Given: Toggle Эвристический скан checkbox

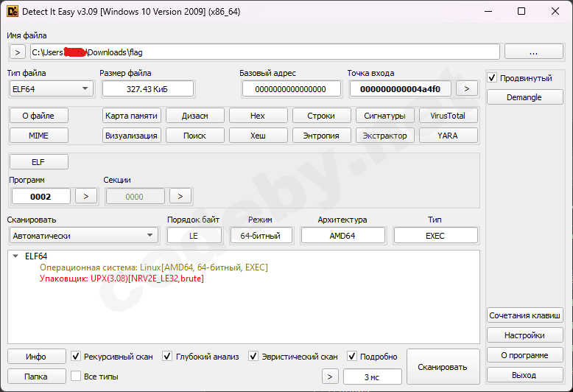Looking at the screenshot, I should click(x=253, y=356).
